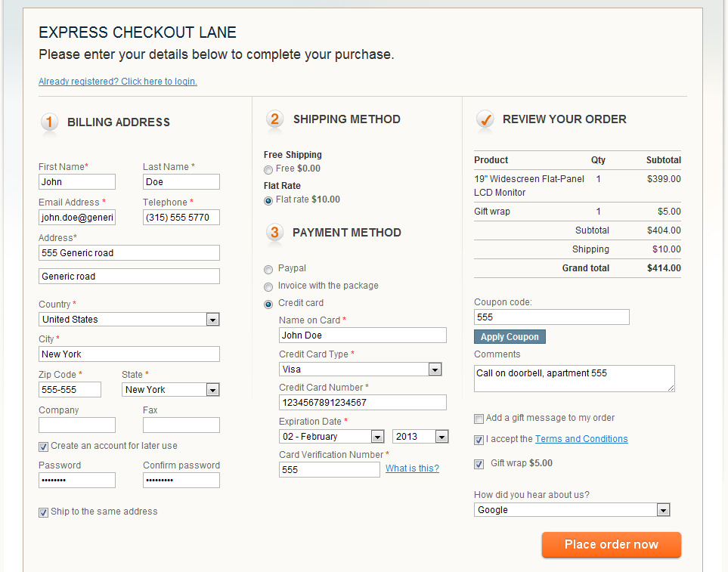
Task: Click the Grand total $414.00 value
Action: [664, 268]
